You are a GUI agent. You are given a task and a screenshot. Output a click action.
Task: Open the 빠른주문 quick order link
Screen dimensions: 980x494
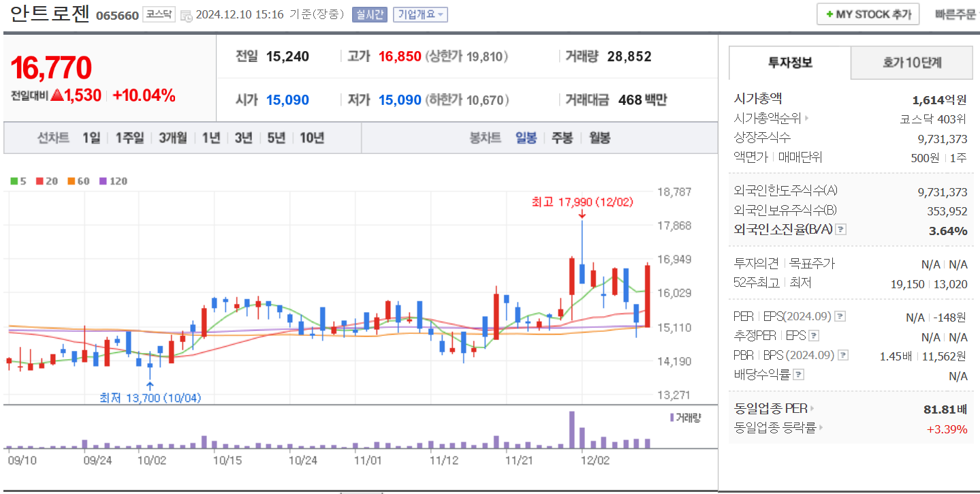[x=958, y=14]
